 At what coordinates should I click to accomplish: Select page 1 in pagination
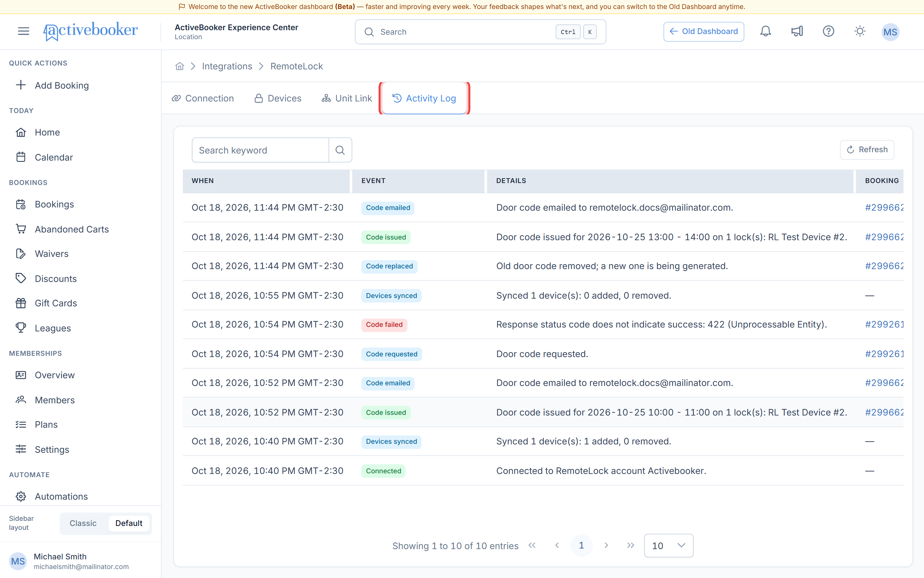click(x=581, y=546)
